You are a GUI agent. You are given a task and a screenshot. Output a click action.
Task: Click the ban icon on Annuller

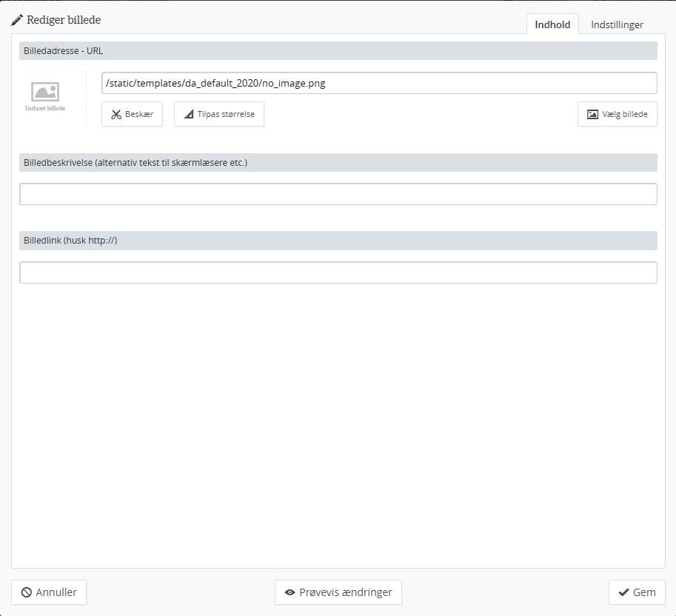pyautogui.click(x=26, y=592)
